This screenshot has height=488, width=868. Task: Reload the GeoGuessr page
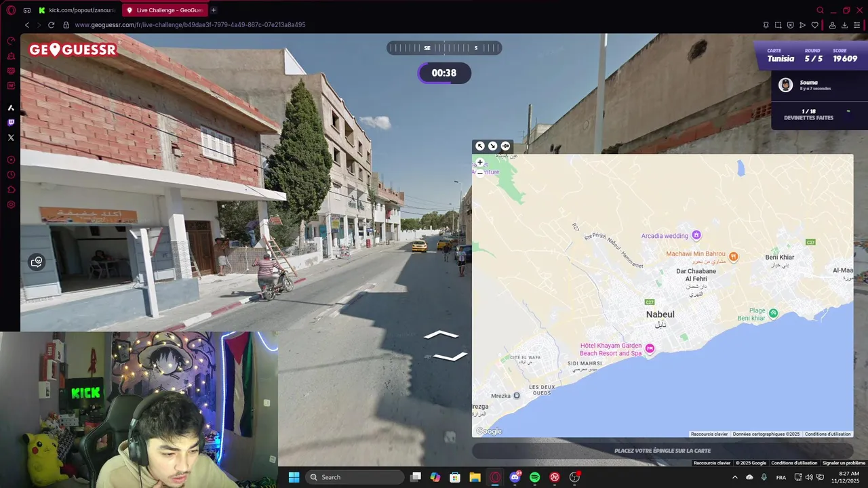[51, 25]
